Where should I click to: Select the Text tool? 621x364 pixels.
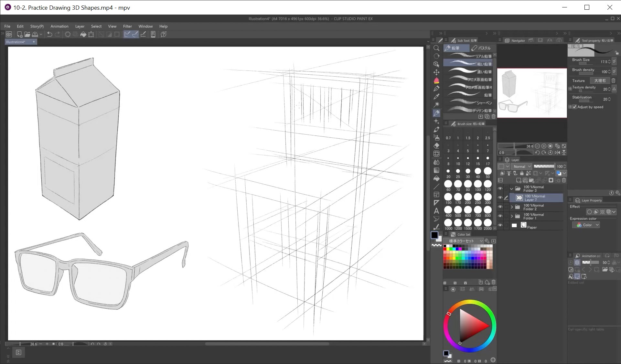coord(436,211)
